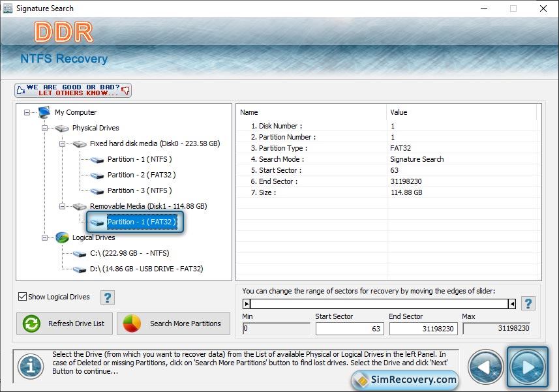Click the Partition - 1 (NTFS) drive icon
Image resolution: width=559 pixels, height=392 pixels.
point(97,160)
